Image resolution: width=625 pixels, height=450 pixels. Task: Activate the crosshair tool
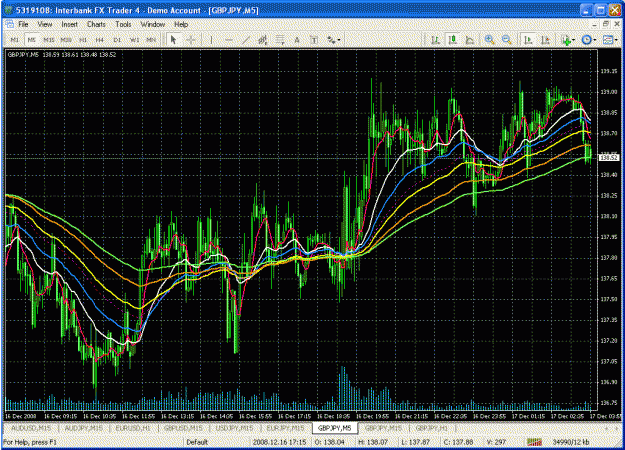191,40
